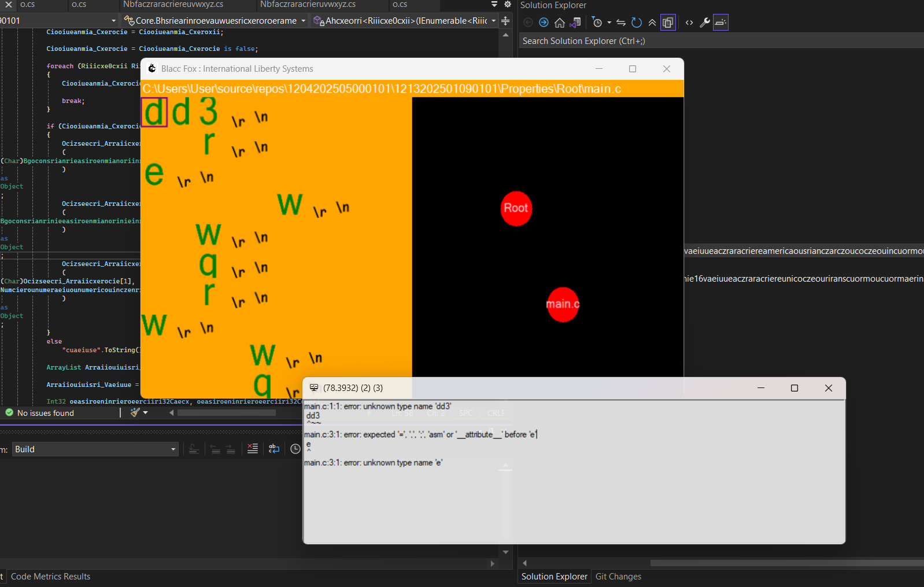Click the Blacc Fox window app icon
The image size is (924, 587).
click(x=152, y=68)
